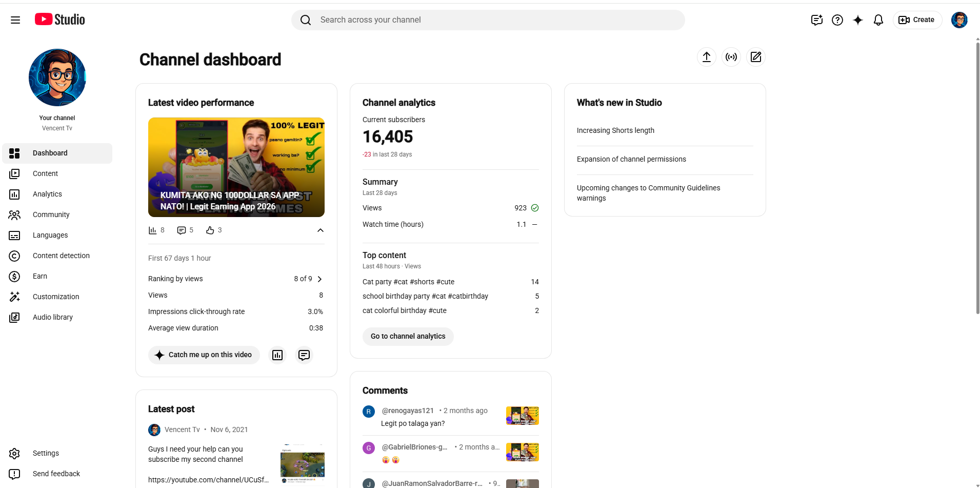Click the video analytics bar chart count icon
This screenshot has width=980, height=488.
pos(152,230)
